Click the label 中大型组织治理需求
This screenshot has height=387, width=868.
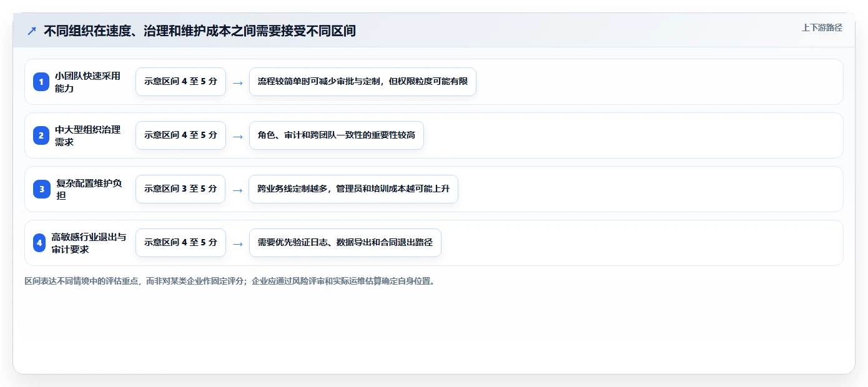click(x=87, y=135)
